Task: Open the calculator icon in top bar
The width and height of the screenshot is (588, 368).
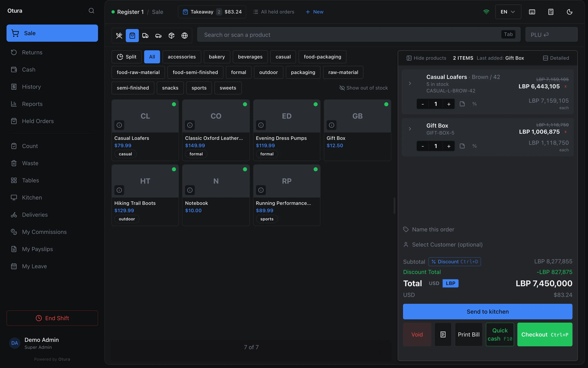Action: coord(551,12)
